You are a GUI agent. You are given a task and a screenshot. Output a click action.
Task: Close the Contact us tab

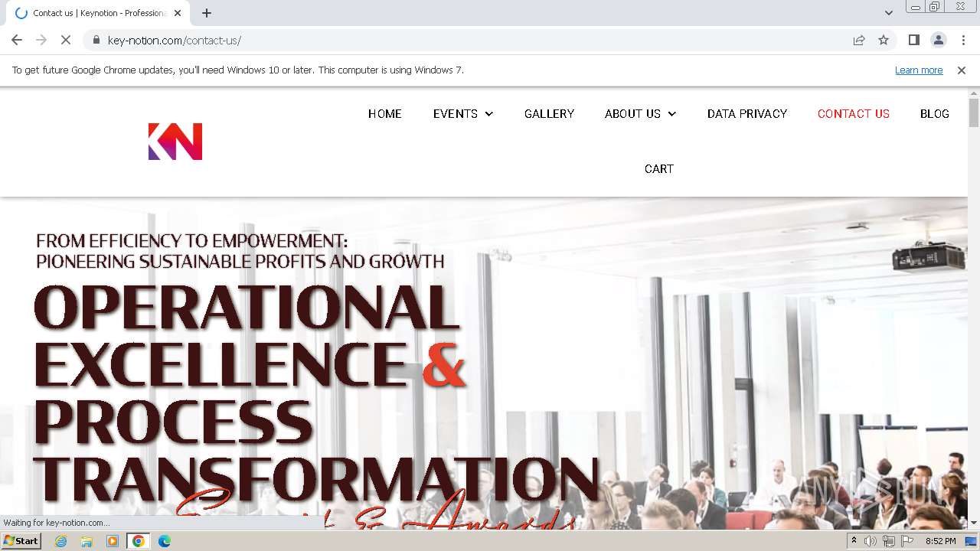coord(178,13)
